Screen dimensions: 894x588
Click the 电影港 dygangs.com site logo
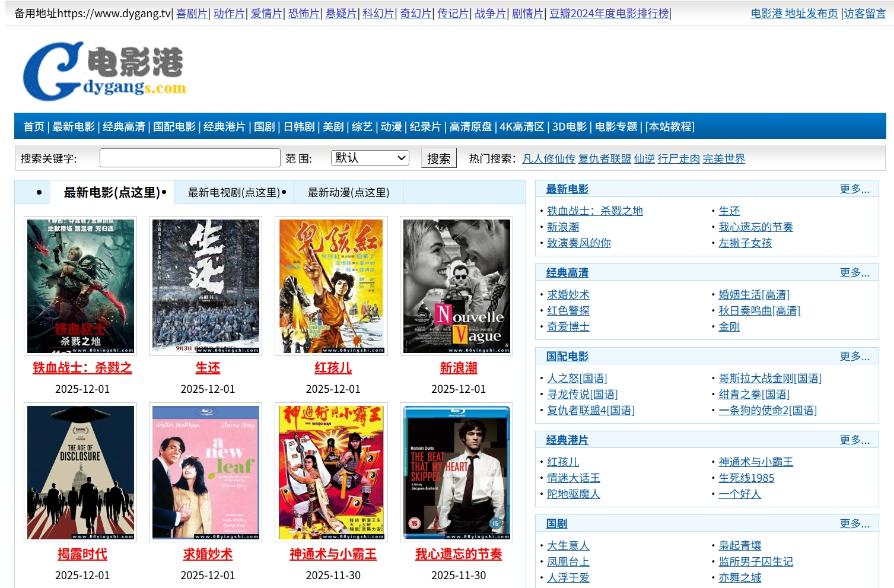[x=104, y=71]
